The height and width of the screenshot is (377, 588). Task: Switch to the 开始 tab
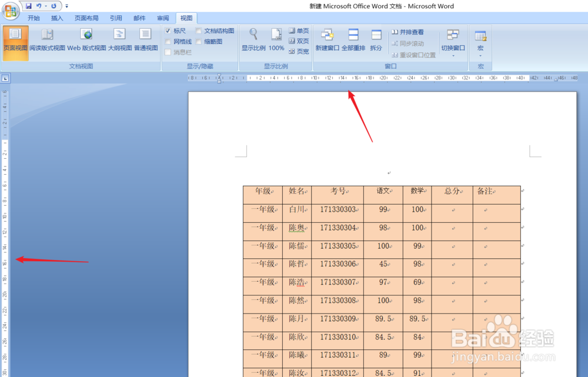[34, 18]
